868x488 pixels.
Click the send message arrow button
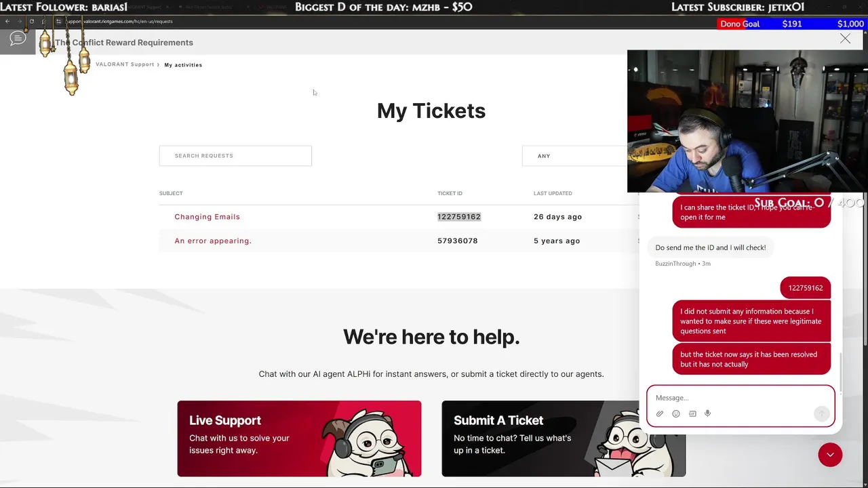(821, 413)
